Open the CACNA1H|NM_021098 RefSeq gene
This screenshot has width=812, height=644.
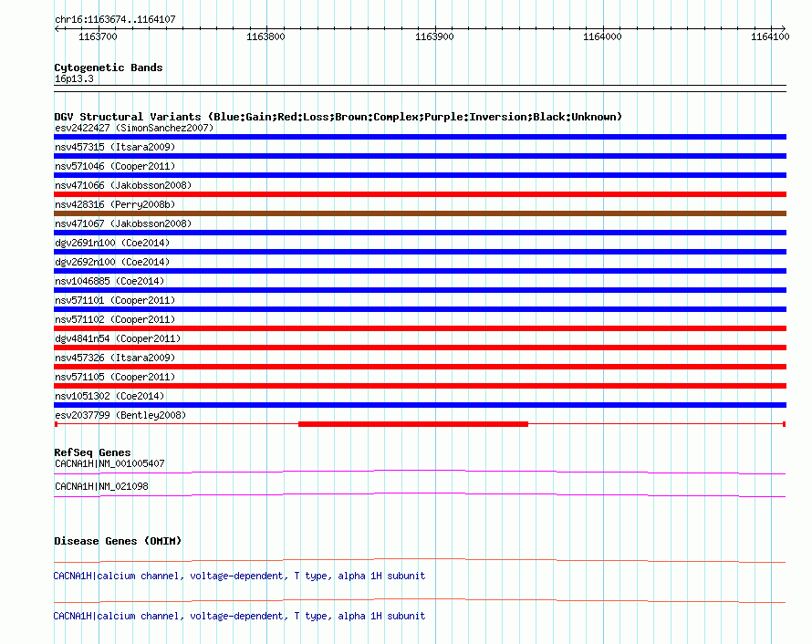[101, 486]
